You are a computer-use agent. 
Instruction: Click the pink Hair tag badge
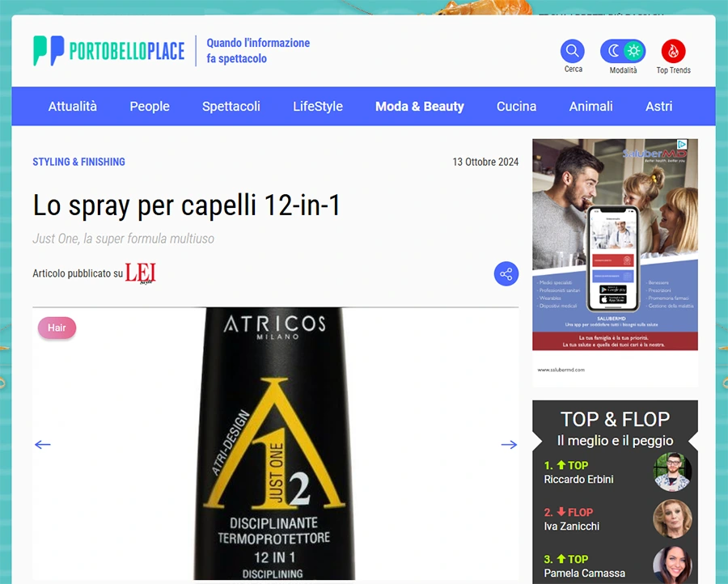click(57, 328)
